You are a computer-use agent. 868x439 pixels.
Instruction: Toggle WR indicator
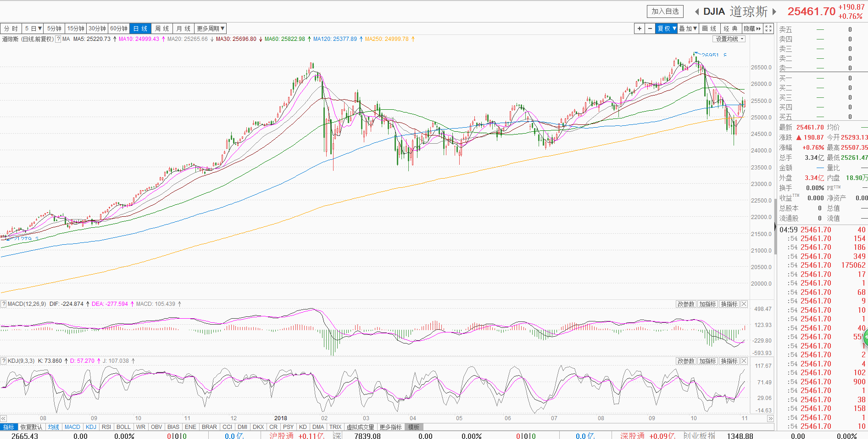pos(141,427)
